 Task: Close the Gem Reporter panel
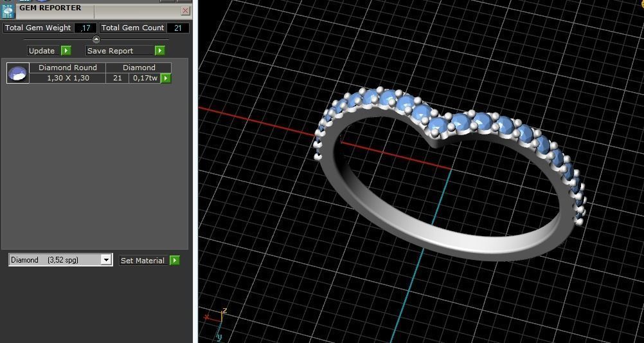point(186,11)
